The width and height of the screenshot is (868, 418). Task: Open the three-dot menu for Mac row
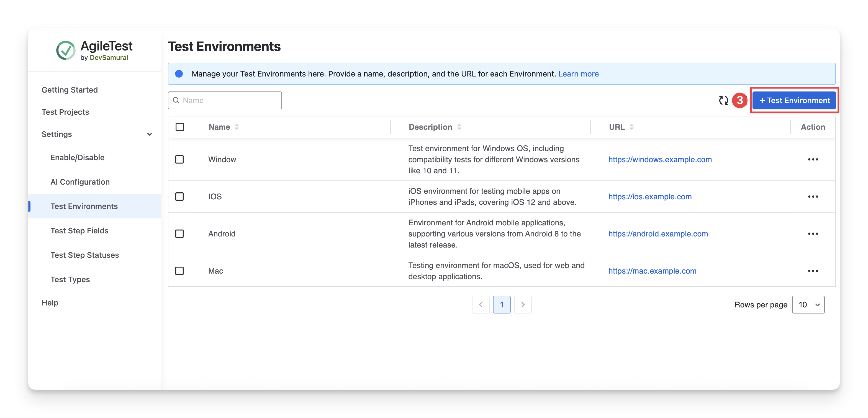812,271
